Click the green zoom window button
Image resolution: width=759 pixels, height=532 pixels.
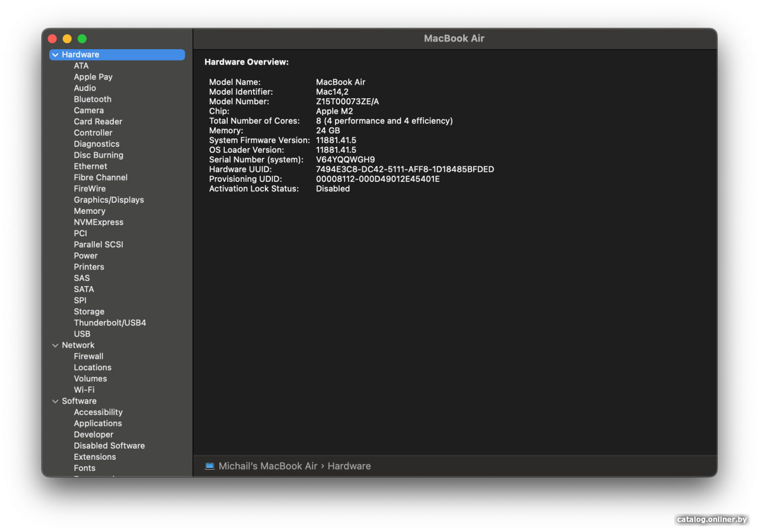click(x=82, y=39)
